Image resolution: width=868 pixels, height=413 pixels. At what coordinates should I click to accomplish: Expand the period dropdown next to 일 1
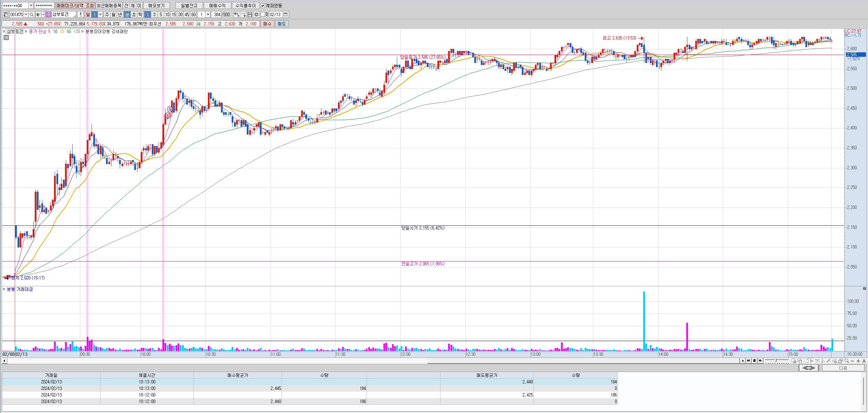100,14
